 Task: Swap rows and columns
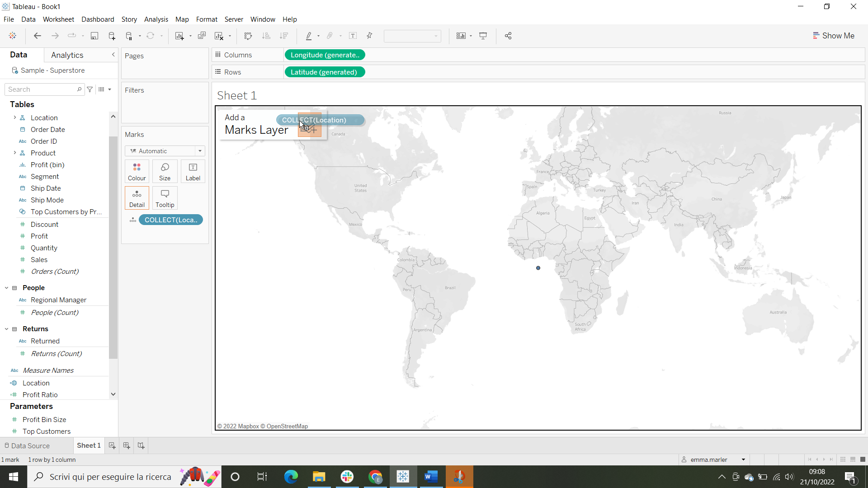[x=248, y=36]
